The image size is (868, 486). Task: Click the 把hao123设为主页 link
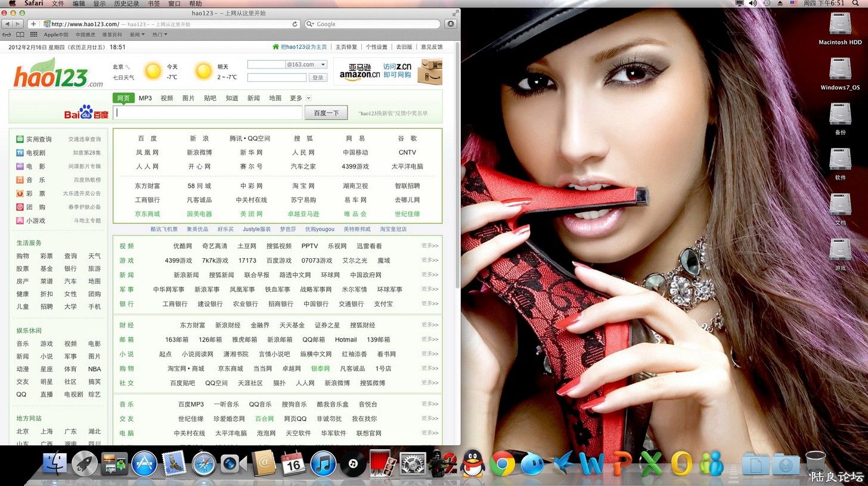coord(303,47)
